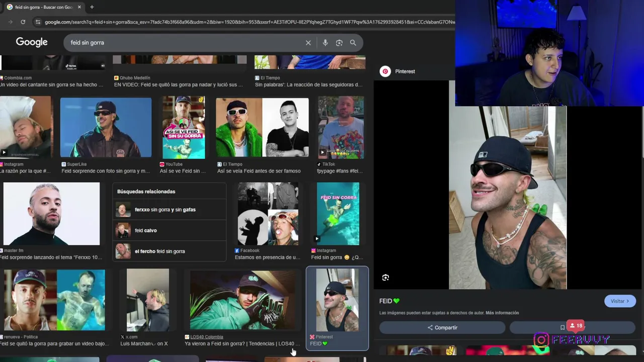Click 'EN VIDEO: Feid se quitó' caption
644x362 pixels.
pos(179,85)
